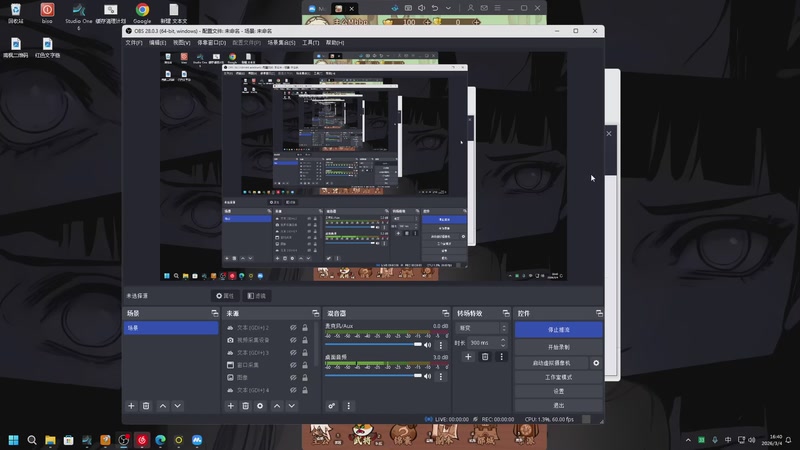This screenshot has width=800, height=450.
Task: Open 工具(T) menu in OBS
Action: [311, 43]
